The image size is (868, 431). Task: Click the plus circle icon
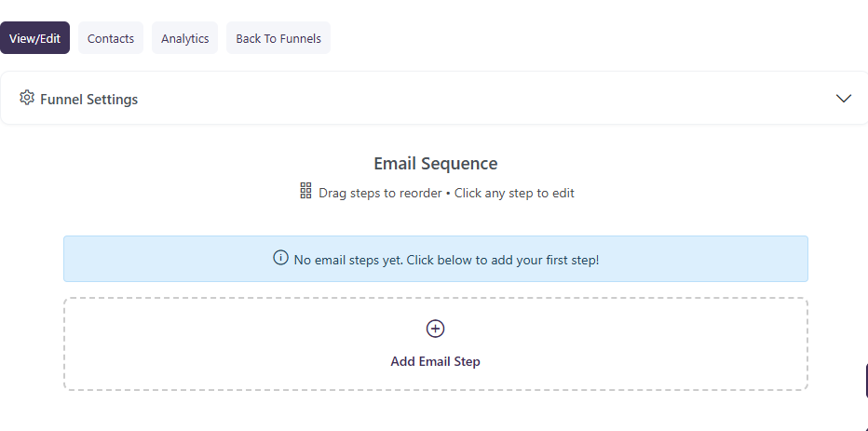435,329
